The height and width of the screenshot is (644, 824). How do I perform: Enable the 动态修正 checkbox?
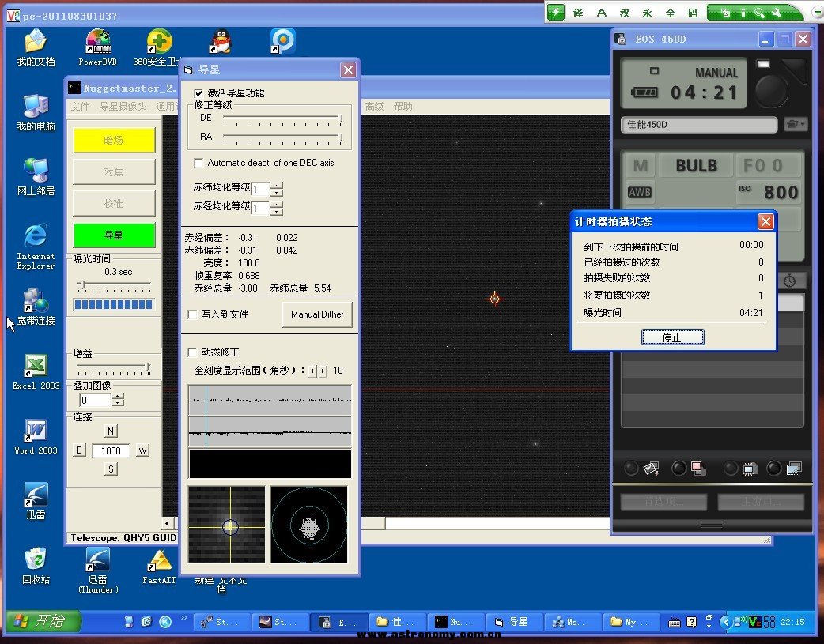(x=192, y=352)
